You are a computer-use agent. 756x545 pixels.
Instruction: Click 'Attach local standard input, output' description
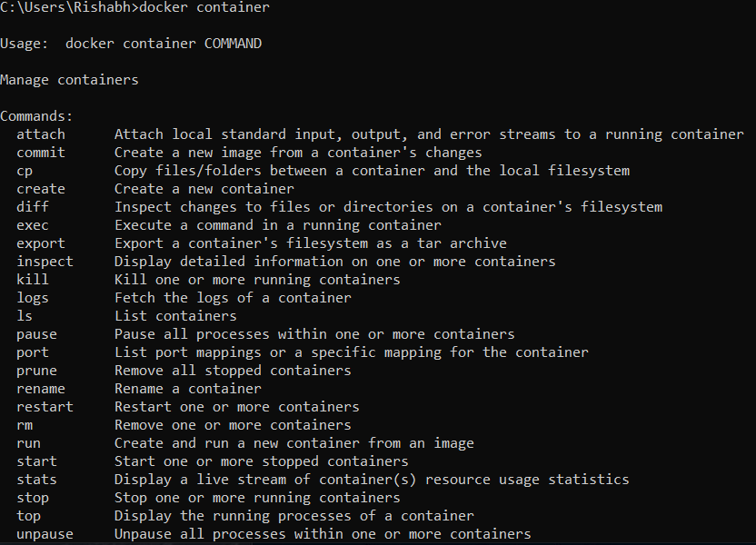pyautogui.click(x=429, y=134)
